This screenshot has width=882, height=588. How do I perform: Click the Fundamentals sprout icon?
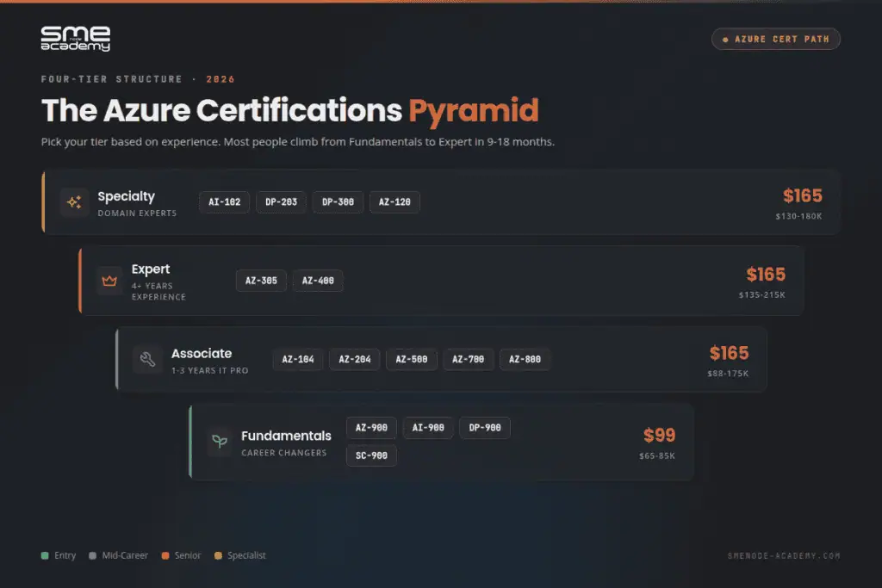click(220, 442)
